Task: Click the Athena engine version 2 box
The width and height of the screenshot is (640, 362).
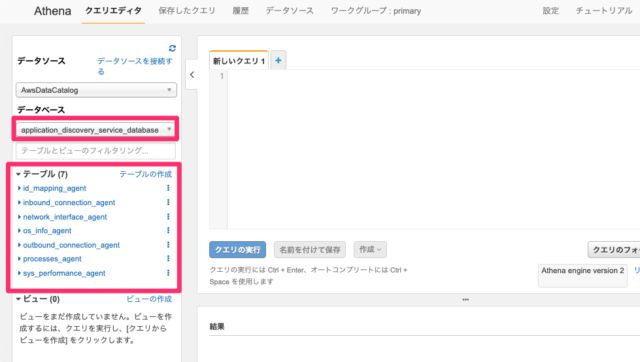Action: pyautogui.click(x=582, y=275)
